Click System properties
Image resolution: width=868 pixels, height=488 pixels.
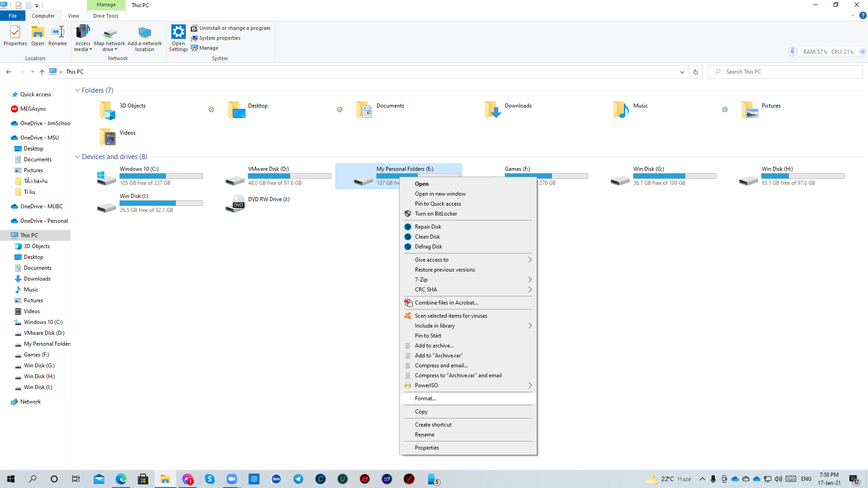(x=219, y=38)
